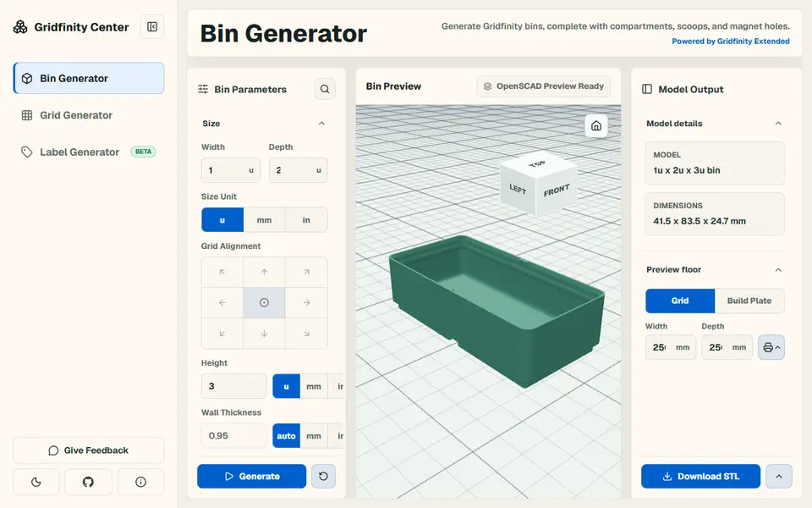
Task: Open the GitHub repository icon
Action: coord(89,482)
